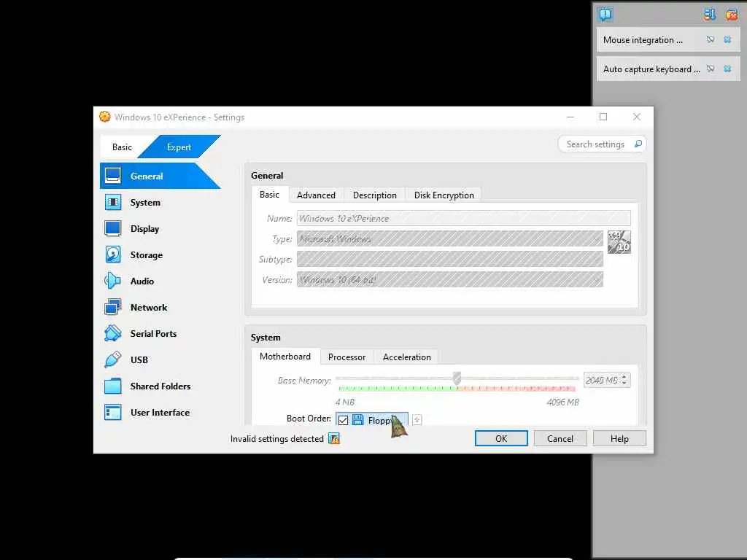
Task: Open the Description tab
Action: (374, 195)
